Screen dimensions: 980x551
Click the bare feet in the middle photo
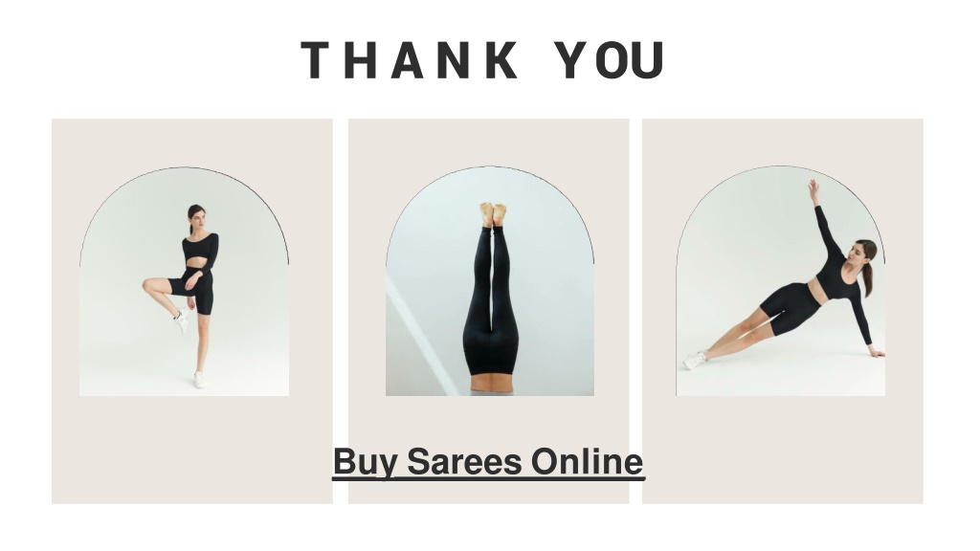coord(493,214)
